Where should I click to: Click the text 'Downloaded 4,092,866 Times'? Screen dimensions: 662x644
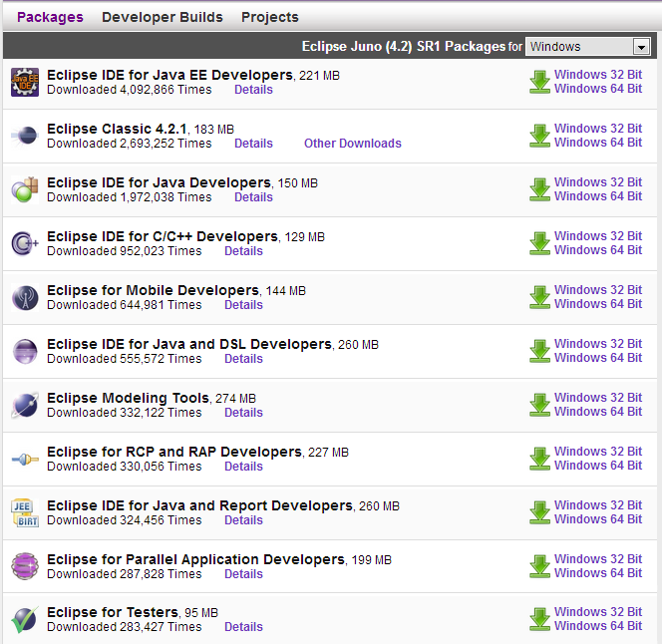tap(130, 90)
